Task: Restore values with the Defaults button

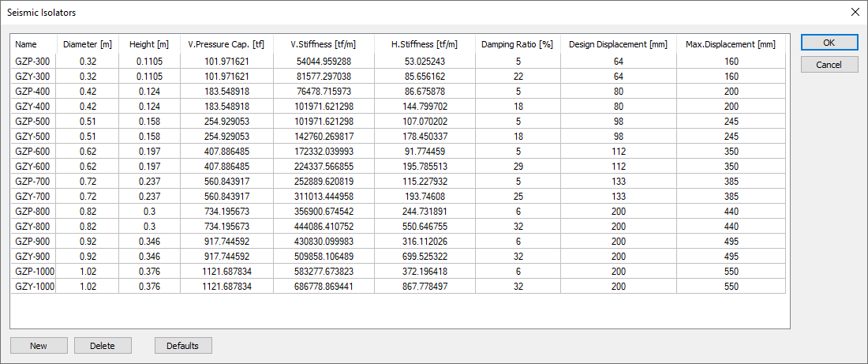Action: click(x=183, y=346)
